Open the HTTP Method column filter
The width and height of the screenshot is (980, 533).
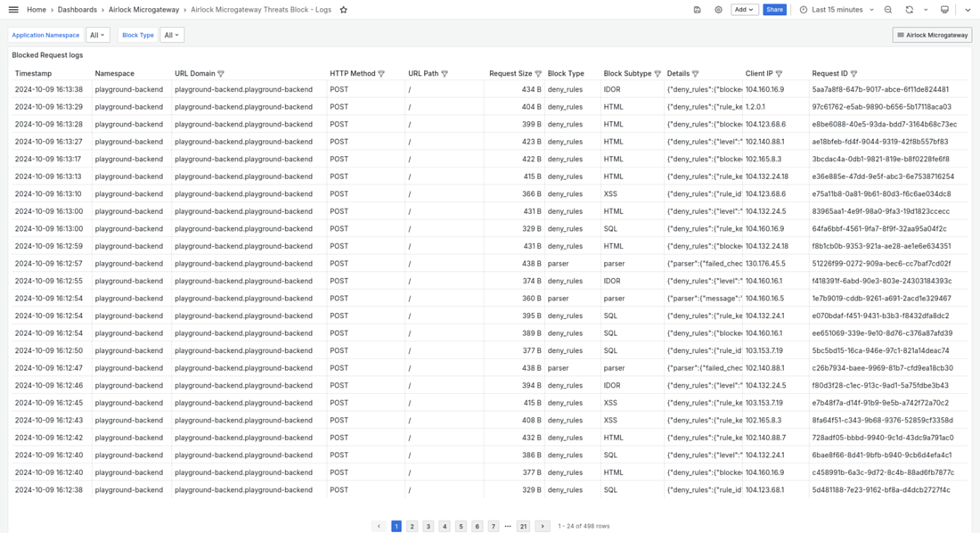pyautogui.click(x=381, y=74)
